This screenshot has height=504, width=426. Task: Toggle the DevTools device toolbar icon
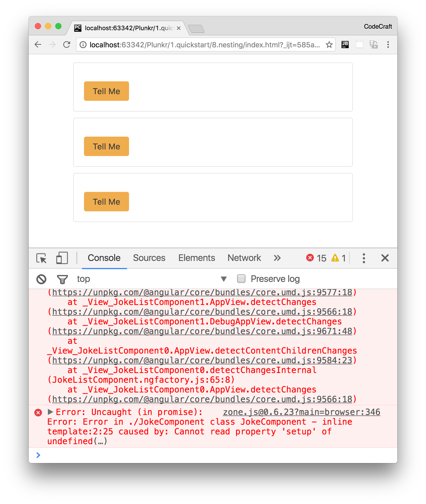[x=62, y=258]
